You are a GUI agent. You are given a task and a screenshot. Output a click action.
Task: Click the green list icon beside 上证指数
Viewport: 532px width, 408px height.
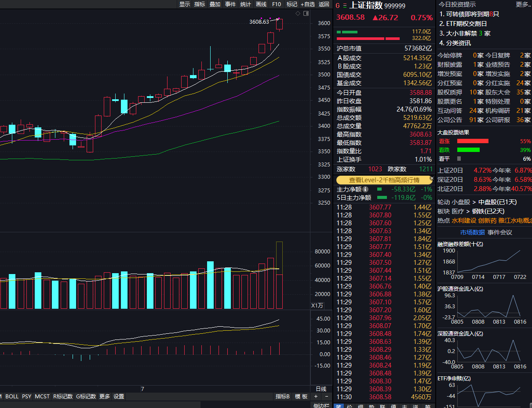click(344, 6)
